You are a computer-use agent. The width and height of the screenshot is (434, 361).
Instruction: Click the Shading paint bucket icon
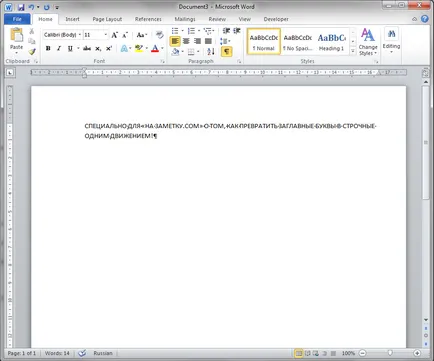coord(175,51)
